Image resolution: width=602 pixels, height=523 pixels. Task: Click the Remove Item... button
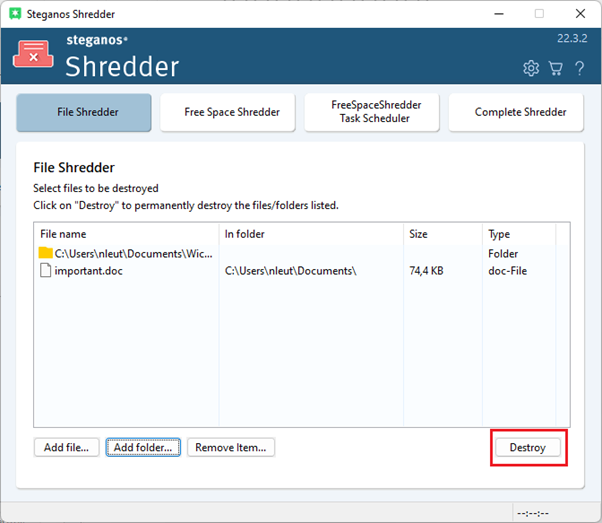click(231, 447)
